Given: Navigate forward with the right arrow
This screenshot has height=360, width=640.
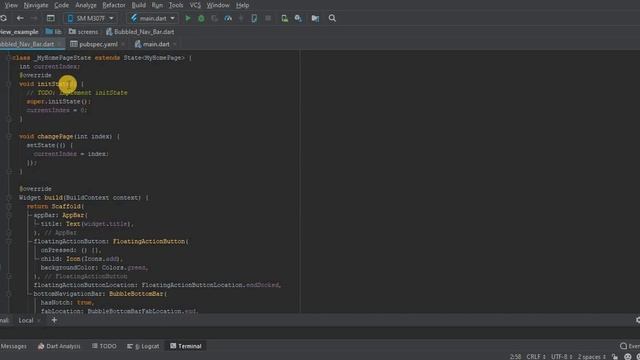Looking at the screenshot, I should [34, 18].
